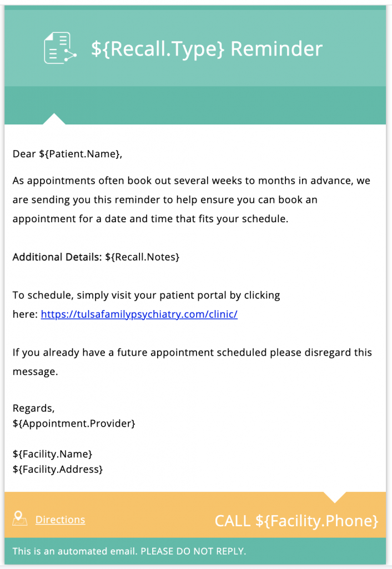The width and height of the screenshot is (392, 569).
Task: Click the ${Facility.Name} placeholder
Action: [x=52, y=454]
